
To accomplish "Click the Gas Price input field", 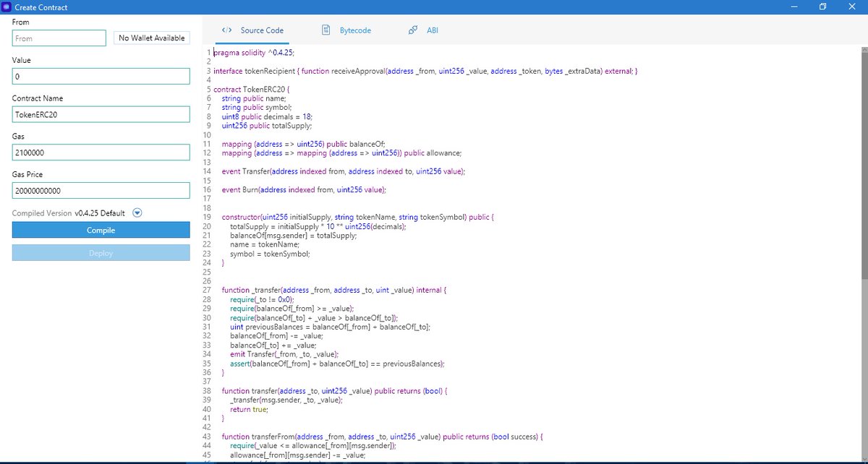I will click(101, 190).
